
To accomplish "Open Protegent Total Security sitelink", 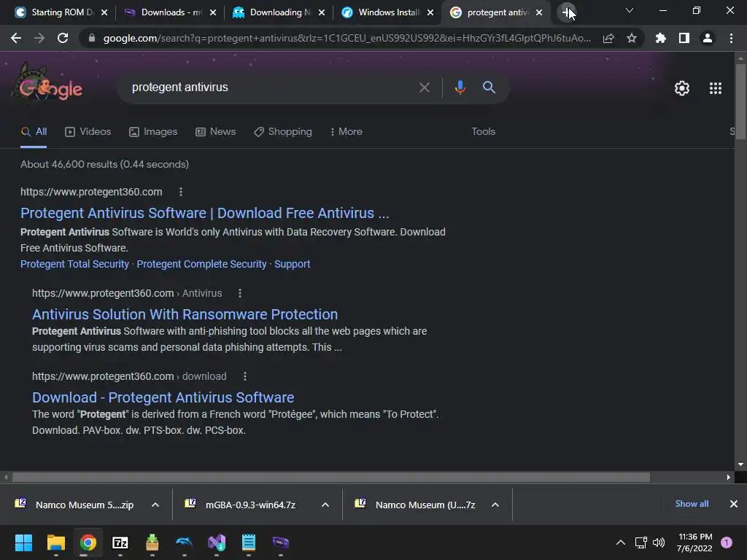I will tap(75, 264).
